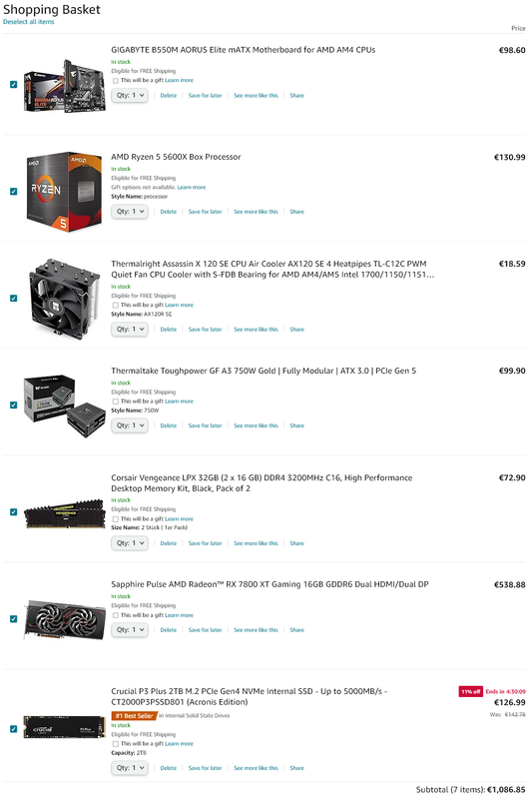Share the GIGABYTE B550M motherboard item
Screen dimensions: 532x799
click(x=296, y=96)
